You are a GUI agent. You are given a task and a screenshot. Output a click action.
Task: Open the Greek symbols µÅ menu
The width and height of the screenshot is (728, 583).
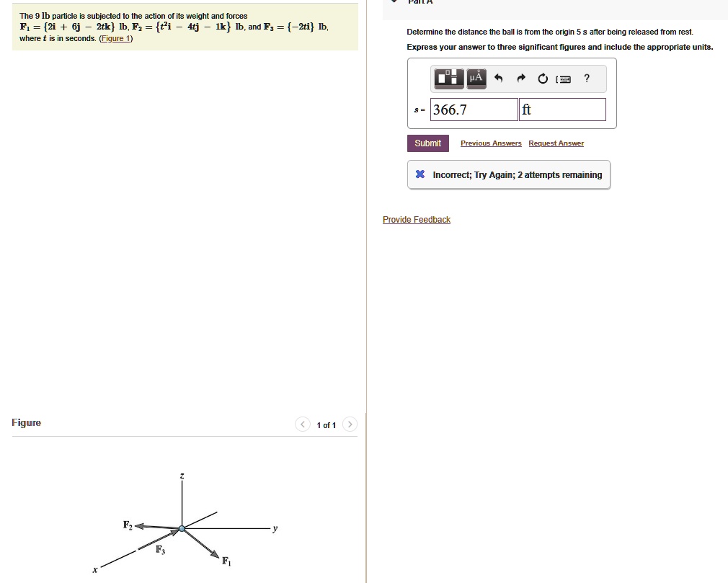[x=476, y=78]
